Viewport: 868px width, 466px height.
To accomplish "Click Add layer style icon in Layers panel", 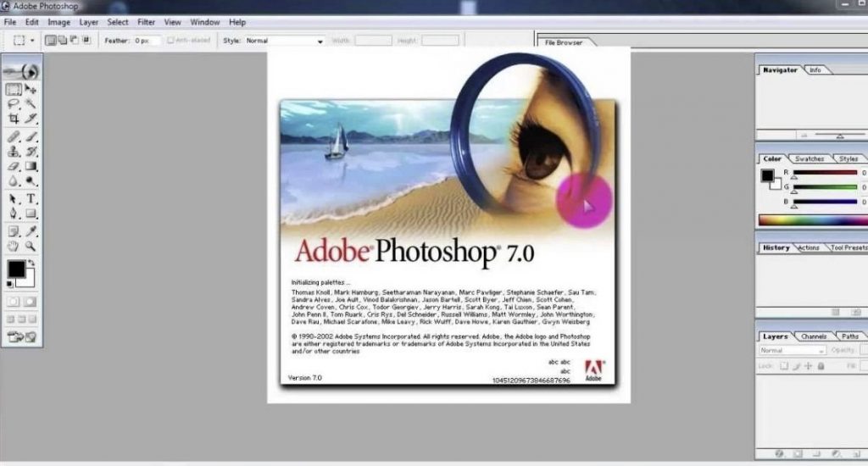I will pyautogui.click(x=780, y=454).
